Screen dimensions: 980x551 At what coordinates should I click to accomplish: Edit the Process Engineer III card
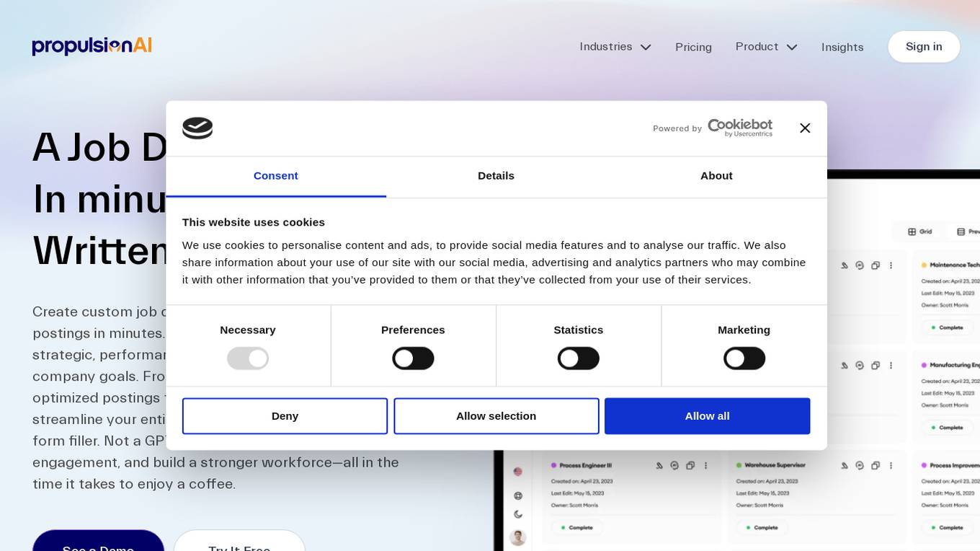point(659,465)
